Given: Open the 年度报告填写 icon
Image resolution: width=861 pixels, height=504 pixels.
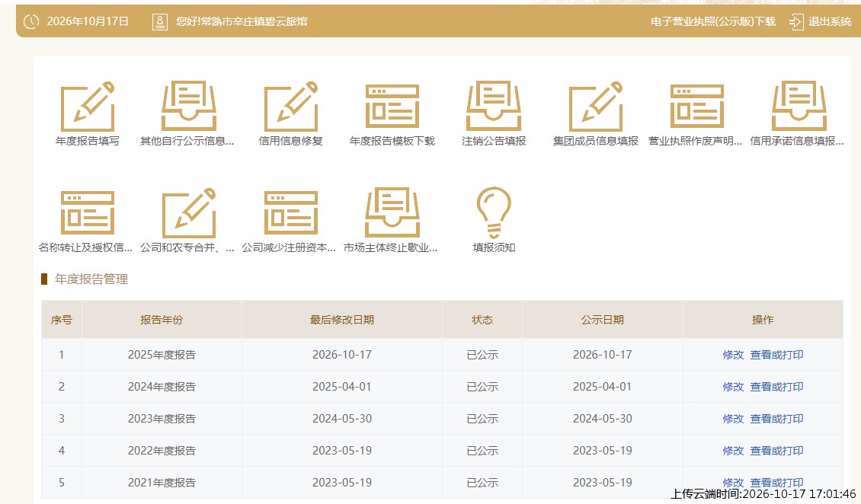Looking at the screenshot, I should pos(88,107).
